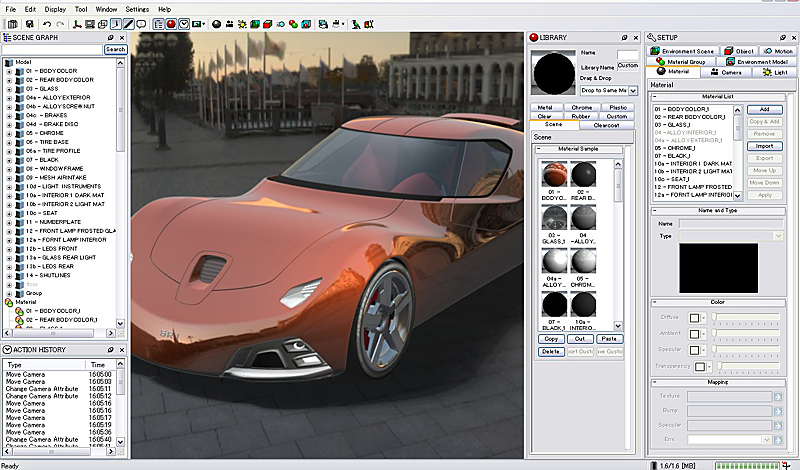Collapse the Material List section

pyautogui.click(x=656, y=96)
